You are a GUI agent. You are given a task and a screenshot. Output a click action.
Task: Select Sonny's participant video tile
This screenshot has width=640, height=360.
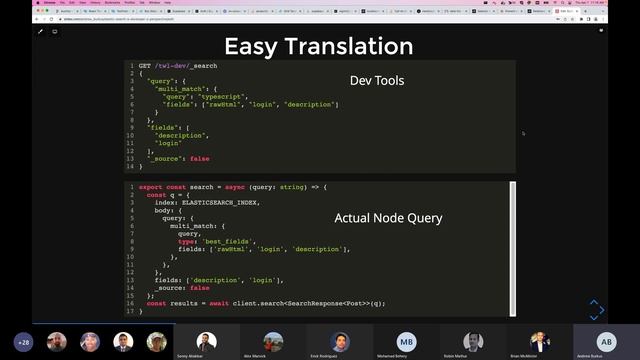207,342
